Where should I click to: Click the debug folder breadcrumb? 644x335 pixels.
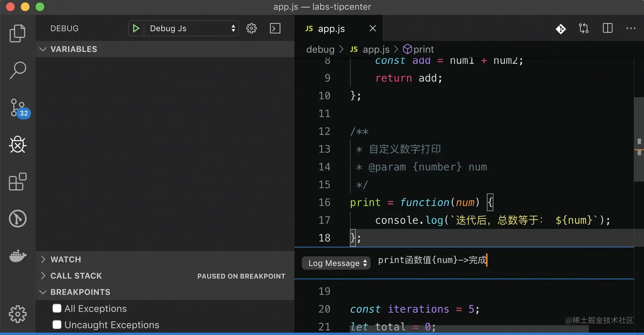(x=320, y=49)
